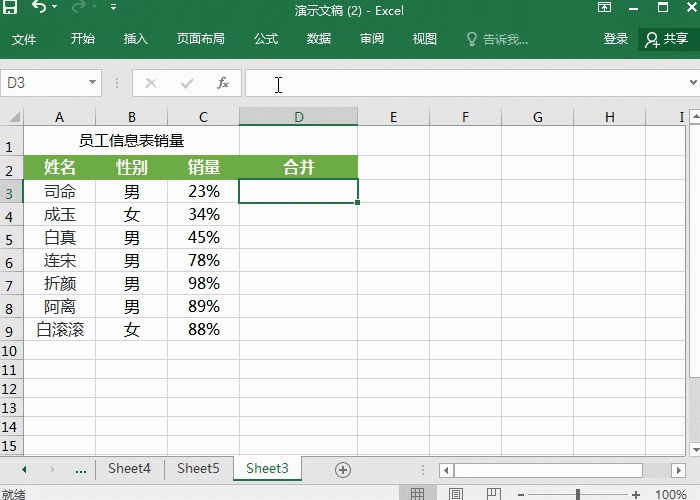Viewport: 700px width, 500px height.
Task: Click the 登录 sign-in link
Action: click(616, 39)
